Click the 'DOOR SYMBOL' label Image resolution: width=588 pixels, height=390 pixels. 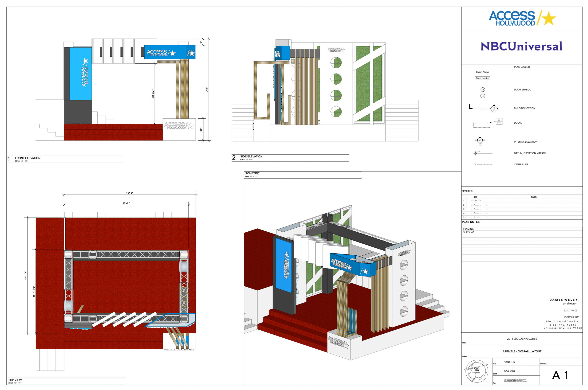click(x=522, y=90)
